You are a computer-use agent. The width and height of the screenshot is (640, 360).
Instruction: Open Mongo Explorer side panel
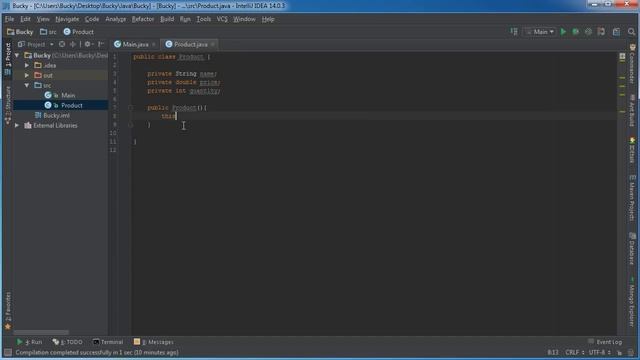pos(632,302)
